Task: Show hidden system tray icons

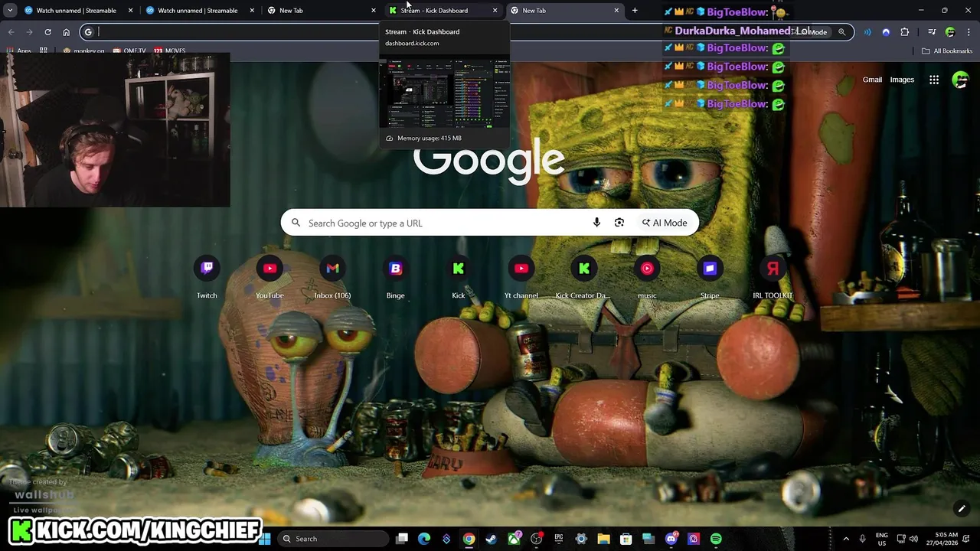Action: pos(846,539)
